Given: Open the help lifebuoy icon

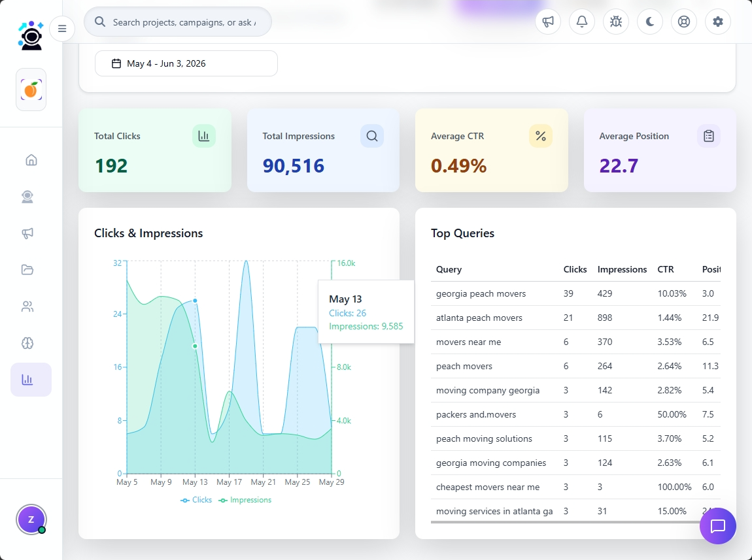Looking at the screenshot, I should (x=684, y=22).
